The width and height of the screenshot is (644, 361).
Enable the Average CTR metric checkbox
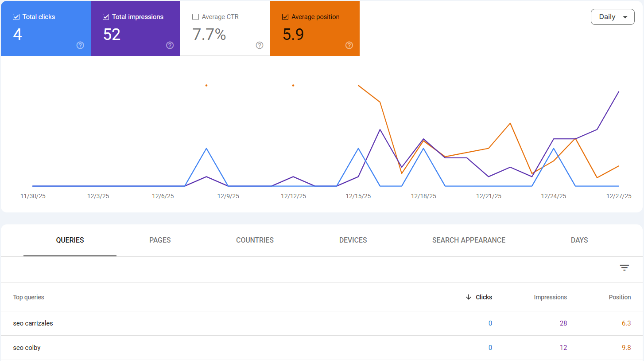click(x=195, y=16)
